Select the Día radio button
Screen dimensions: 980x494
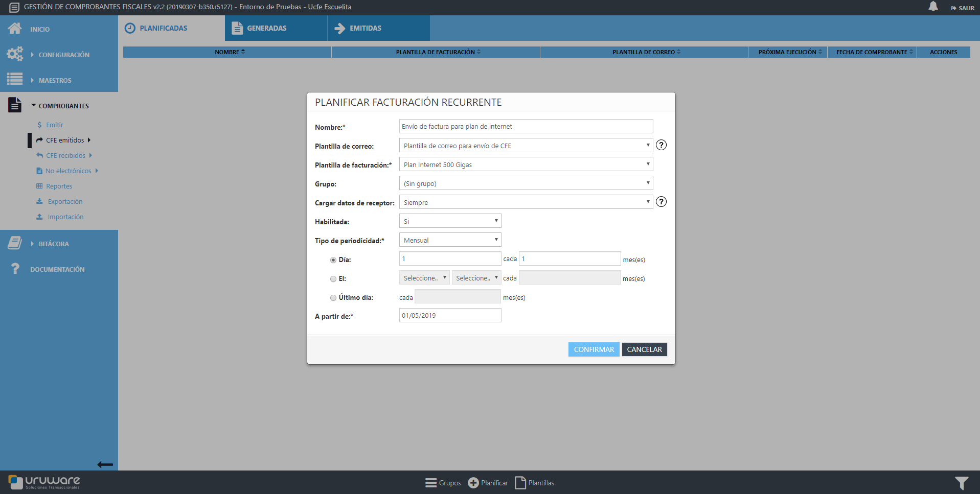[333, 260]
